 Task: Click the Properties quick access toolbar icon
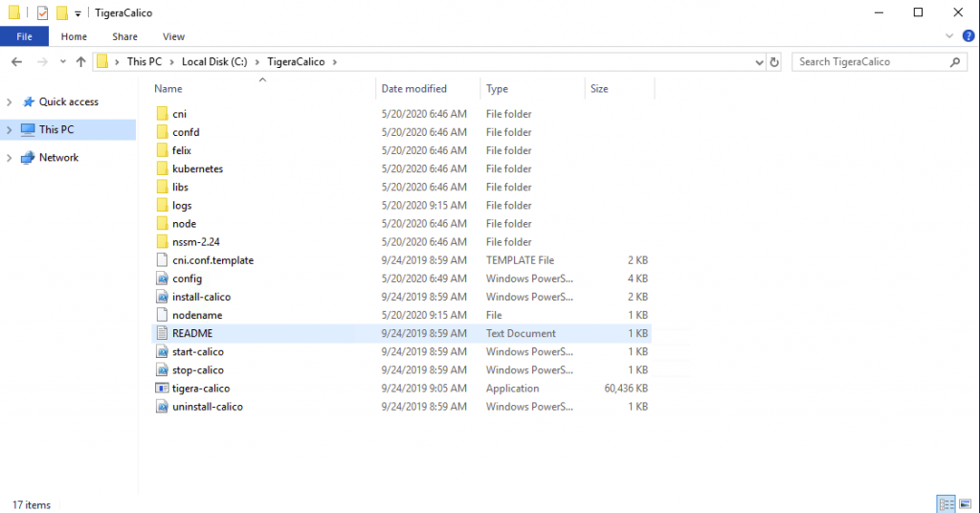pyautogui.click(x=42, y=13)
